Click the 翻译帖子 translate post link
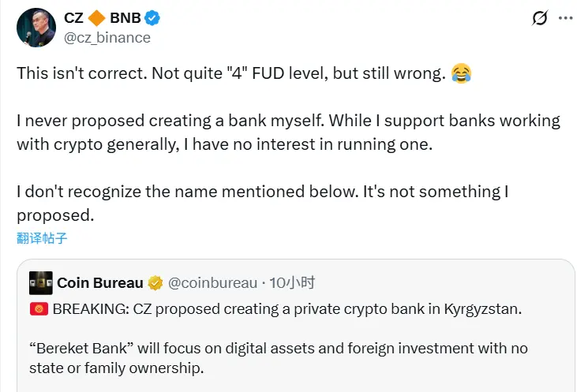This screenshot has height=392, width=577. point(47,237)
